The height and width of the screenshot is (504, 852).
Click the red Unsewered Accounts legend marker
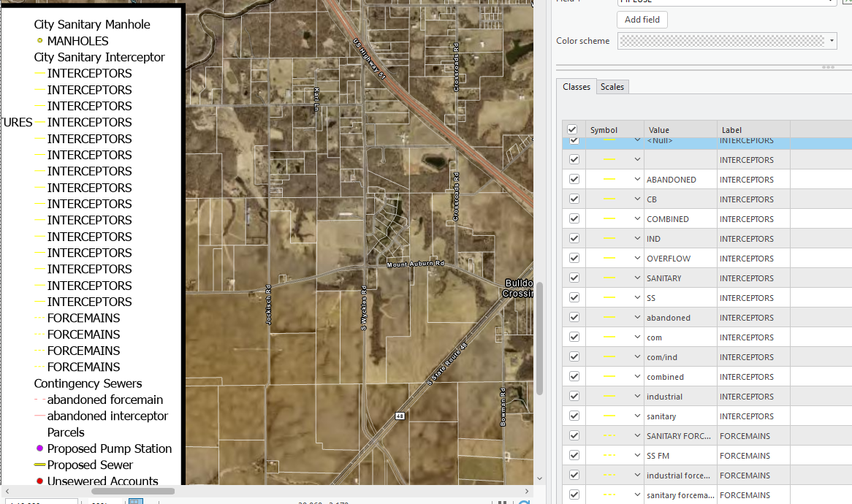(39, 481)
